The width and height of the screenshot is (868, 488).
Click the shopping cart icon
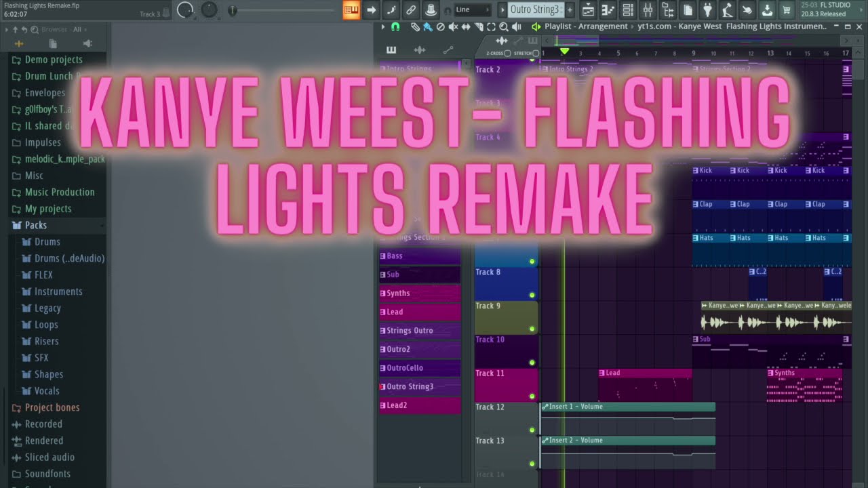click(787, 9)
